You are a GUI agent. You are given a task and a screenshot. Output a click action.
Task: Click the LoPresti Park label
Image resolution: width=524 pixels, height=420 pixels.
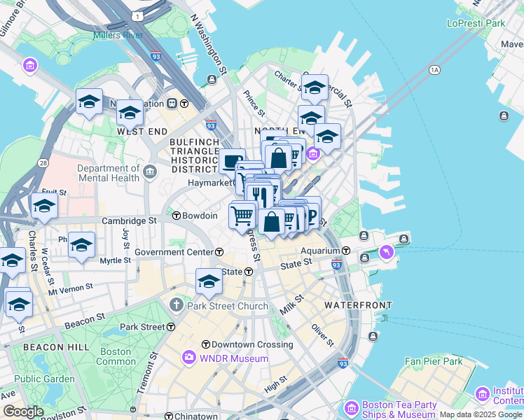click(x=476, y=23)
